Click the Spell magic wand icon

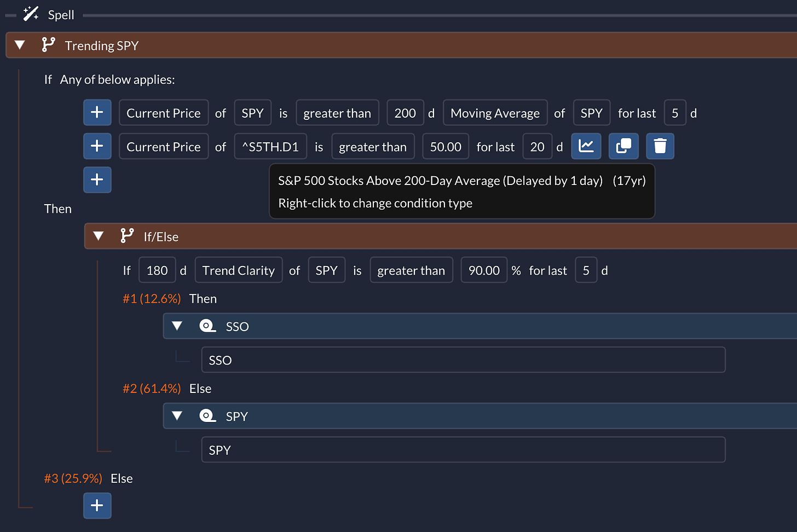pos(31,14)
